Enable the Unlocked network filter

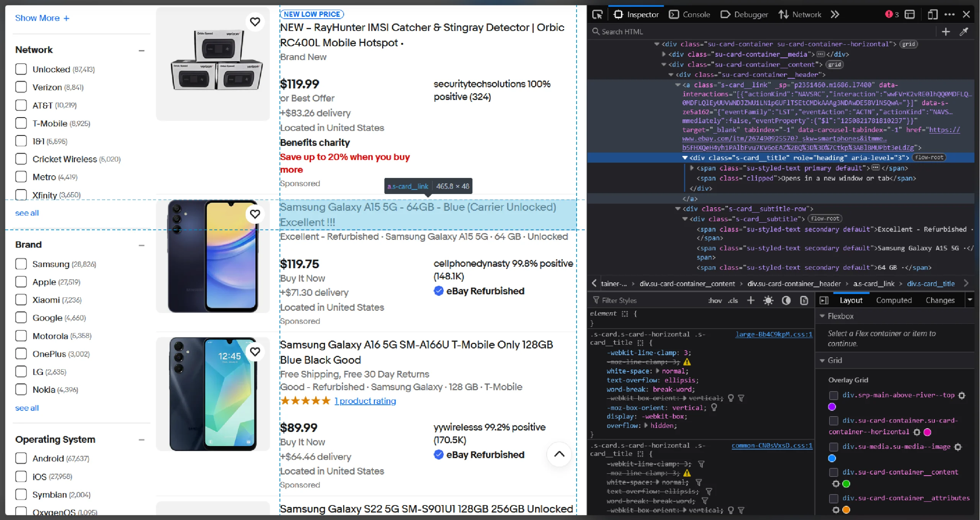pyautogui.click(x=21, y=69)
